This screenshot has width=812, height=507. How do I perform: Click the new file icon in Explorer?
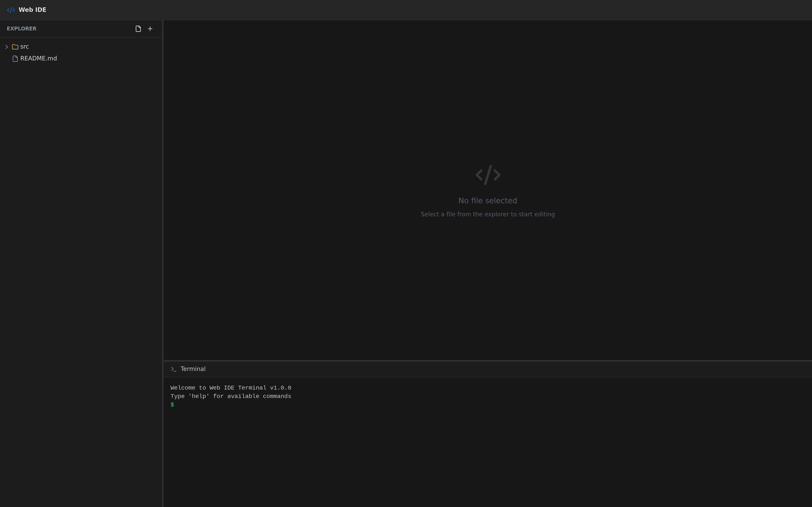click(x=138, y=29)
